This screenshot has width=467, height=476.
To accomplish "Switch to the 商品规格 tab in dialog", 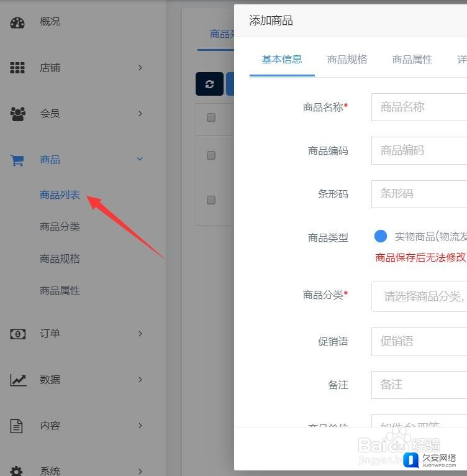I will 347,59.
